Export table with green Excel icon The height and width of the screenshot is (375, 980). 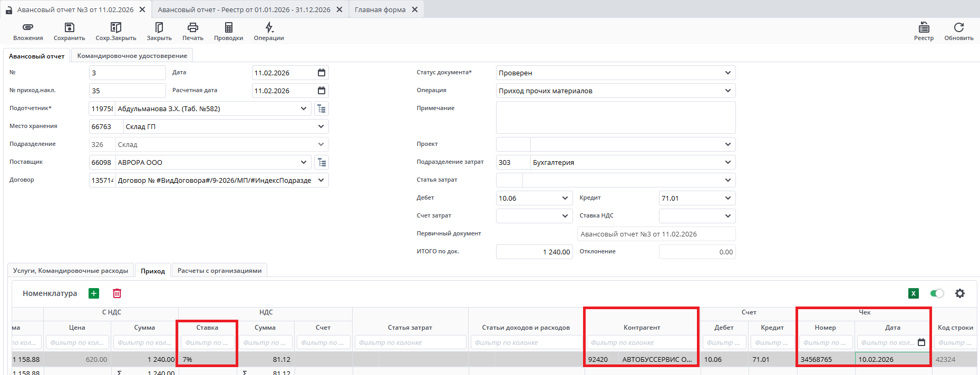coord(914,293)
